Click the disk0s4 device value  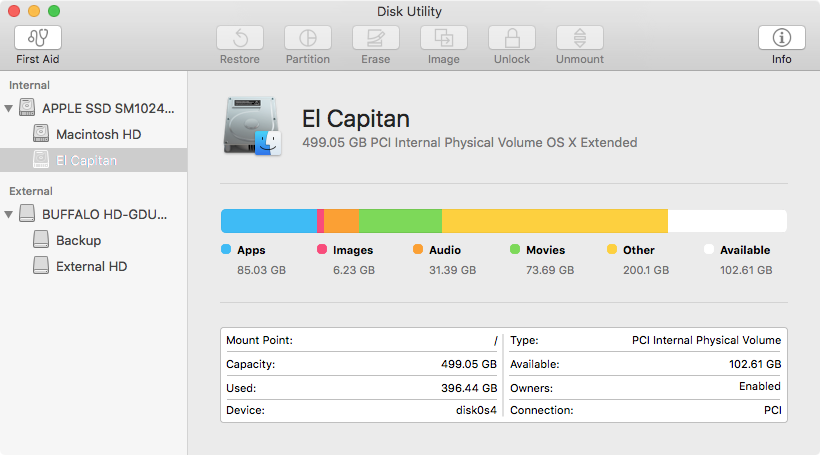click(x=476, y=410)
